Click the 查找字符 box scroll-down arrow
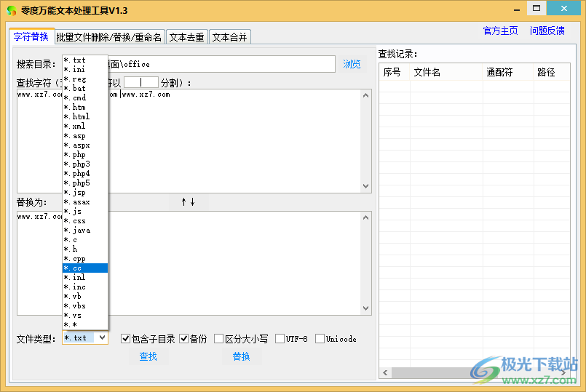 366,186
